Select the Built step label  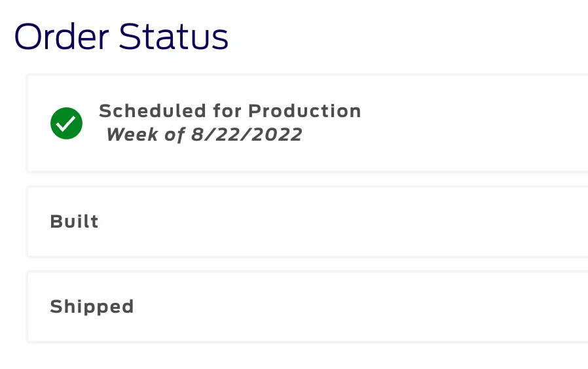click(x=74, y=221)
